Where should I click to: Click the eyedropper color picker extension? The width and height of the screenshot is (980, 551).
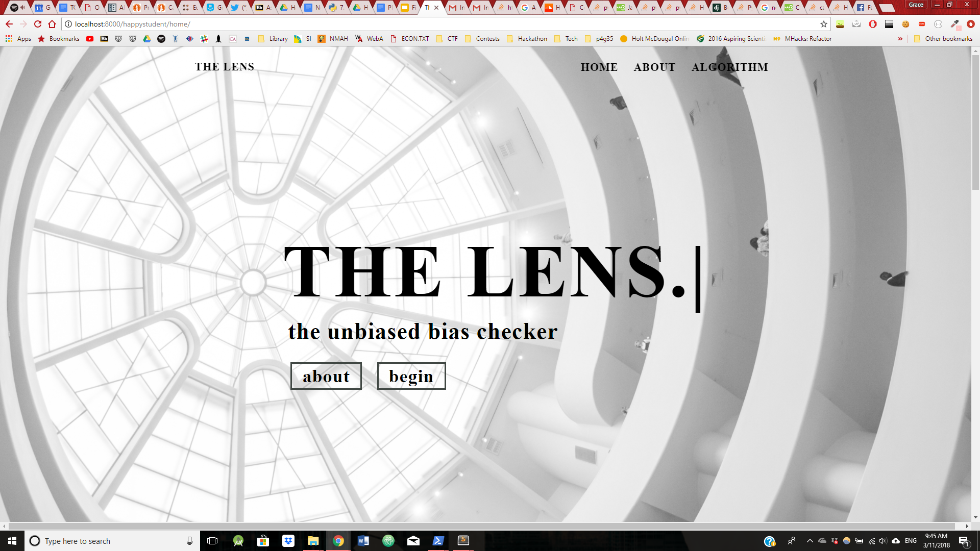(x=954, y=24)
